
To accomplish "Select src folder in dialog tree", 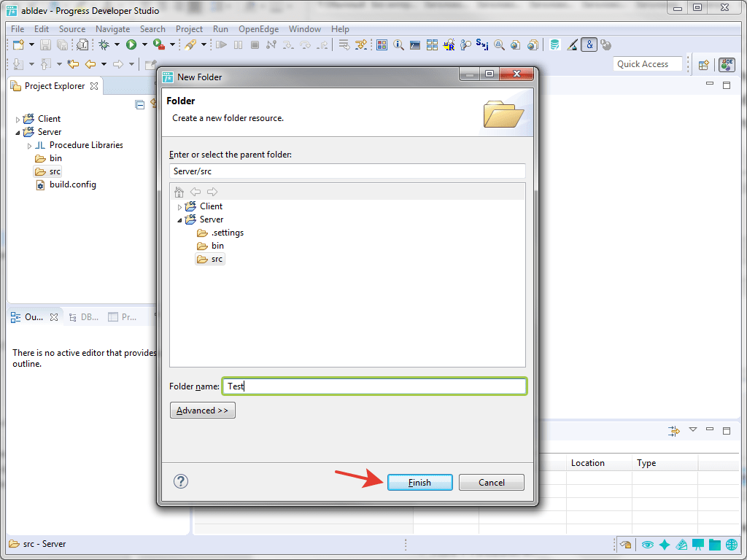I will click(x=210, y=259).
